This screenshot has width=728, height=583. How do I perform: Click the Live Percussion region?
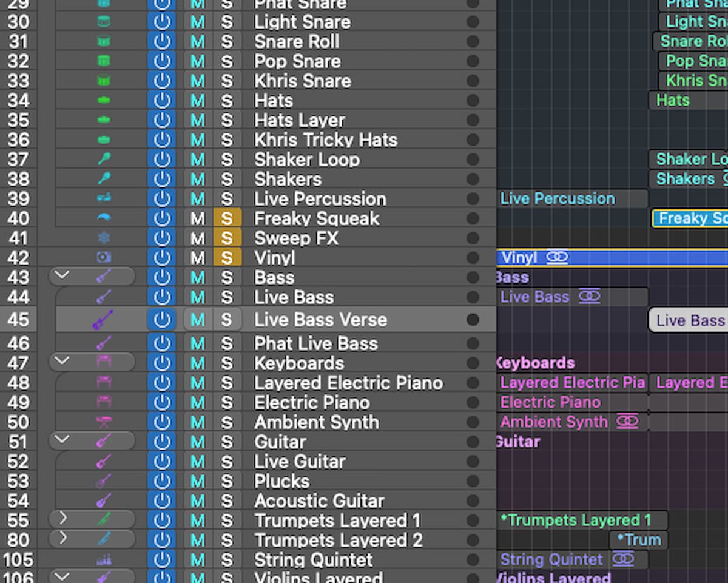pyautogui.click(x=572, y=199)
